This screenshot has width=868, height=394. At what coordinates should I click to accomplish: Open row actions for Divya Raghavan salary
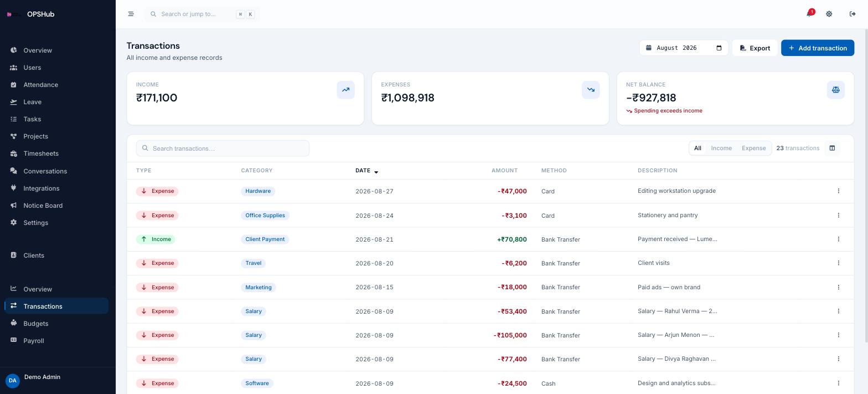click(x=838, y=359)
